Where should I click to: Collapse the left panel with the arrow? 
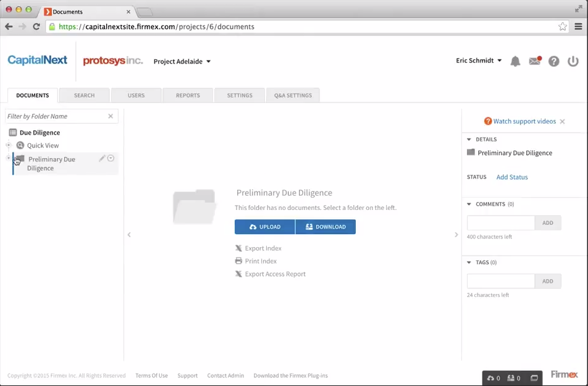click(x=129, y=235)
